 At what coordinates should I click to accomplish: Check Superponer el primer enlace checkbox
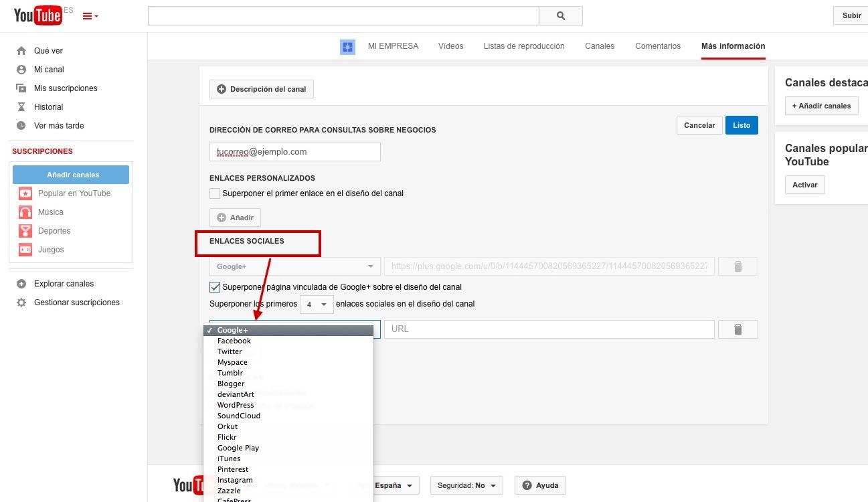tap(215, 193)
